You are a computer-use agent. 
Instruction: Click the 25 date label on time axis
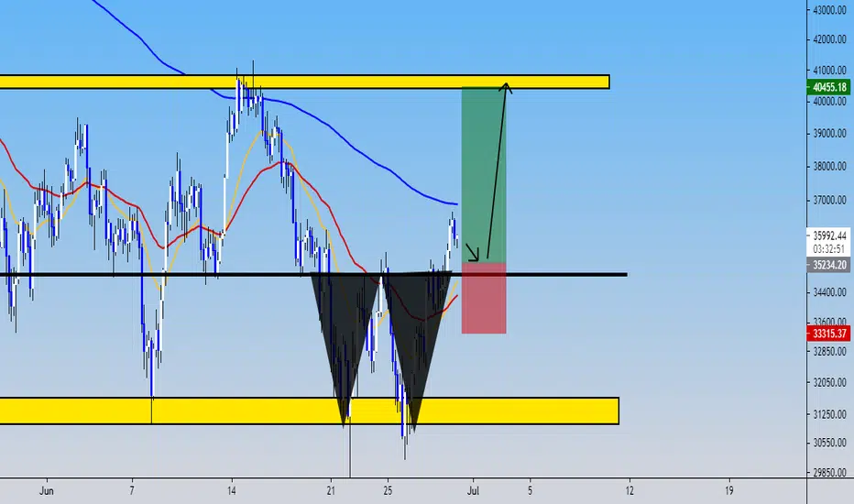[x=388, y=491]
